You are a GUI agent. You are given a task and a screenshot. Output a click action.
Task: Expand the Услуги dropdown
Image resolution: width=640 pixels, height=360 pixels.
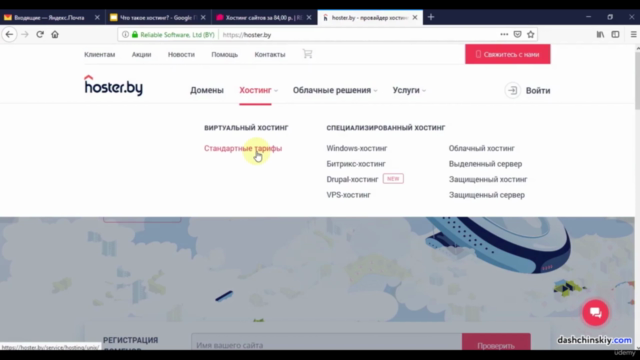(x=409, y=90)
